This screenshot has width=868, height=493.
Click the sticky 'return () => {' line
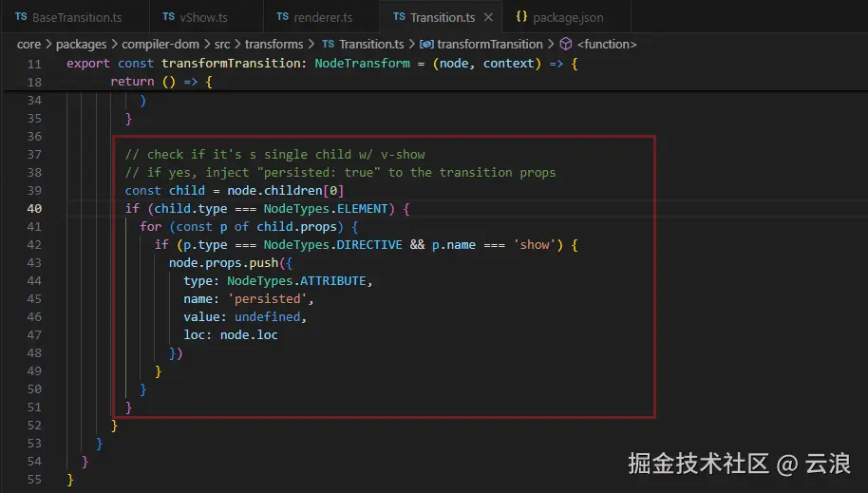tap(161, 82)
